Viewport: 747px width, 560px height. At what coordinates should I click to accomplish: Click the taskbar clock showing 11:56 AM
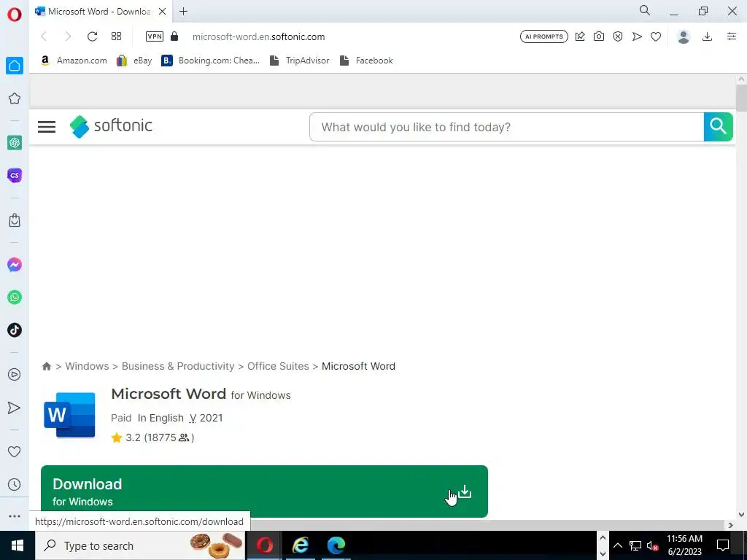[x=684, y=545]
